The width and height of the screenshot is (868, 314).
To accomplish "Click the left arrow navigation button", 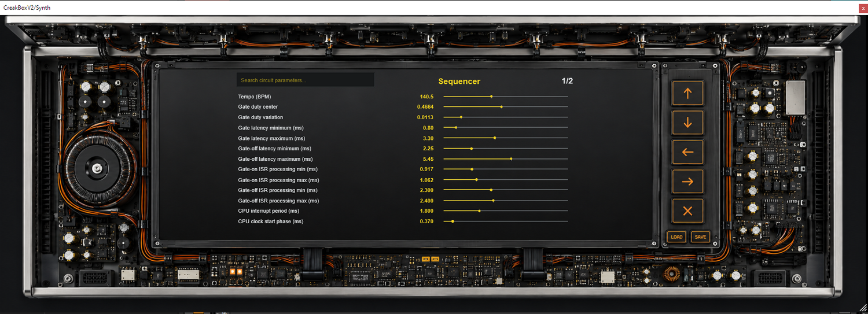I will (687, 152).
